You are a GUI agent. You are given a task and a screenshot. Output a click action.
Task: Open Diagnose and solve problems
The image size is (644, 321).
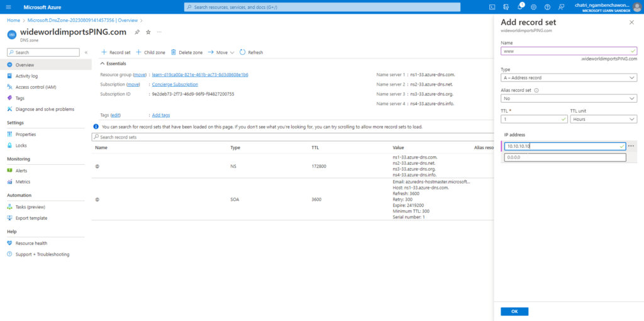pos(45,110)
